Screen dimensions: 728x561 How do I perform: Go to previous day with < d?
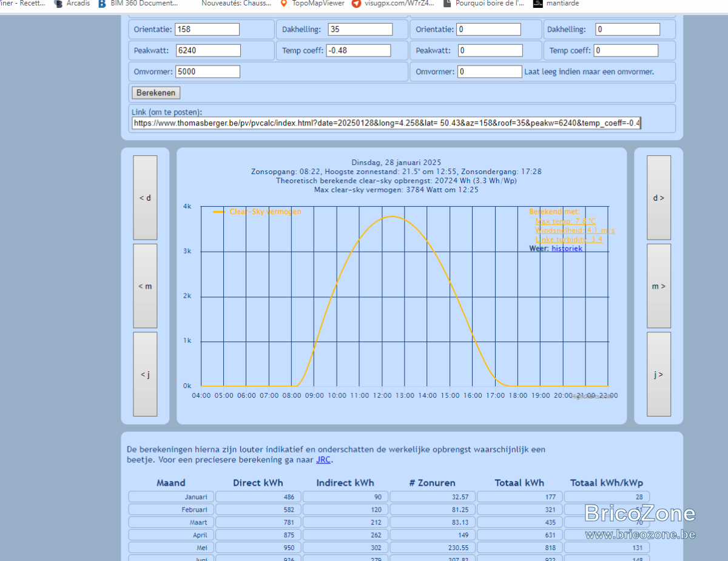pos(145,198)
